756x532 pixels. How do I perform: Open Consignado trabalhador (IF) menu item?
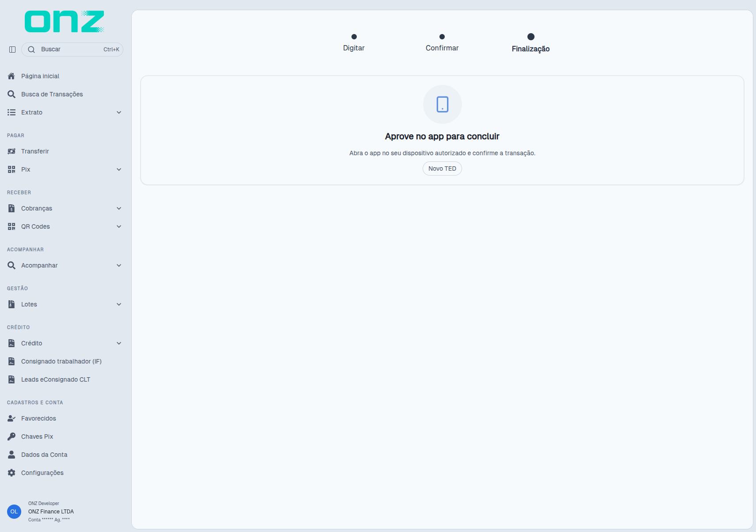65,361
